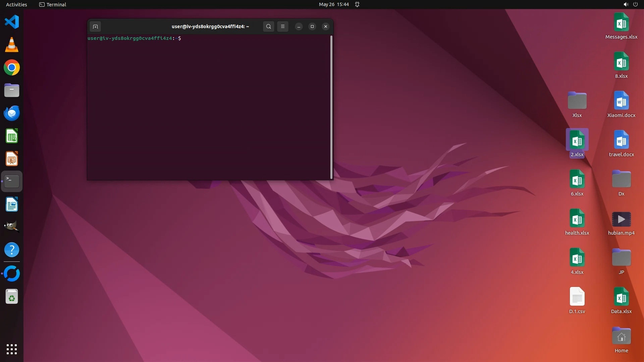This screenshot has height=362, width=644.
Task: Open the clock and calendar panel
Action: click(x=333, y=4)
